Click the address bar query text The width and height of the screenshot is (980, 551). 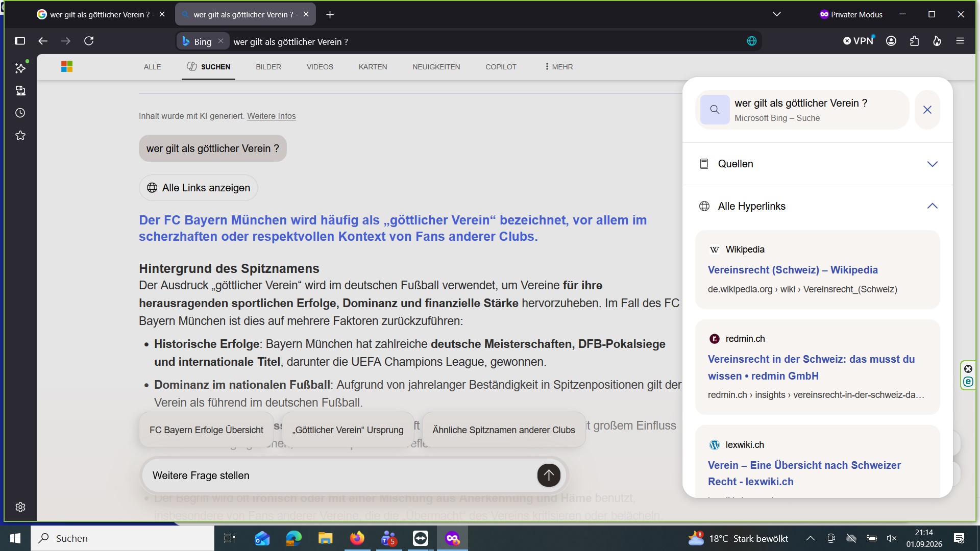290,42
